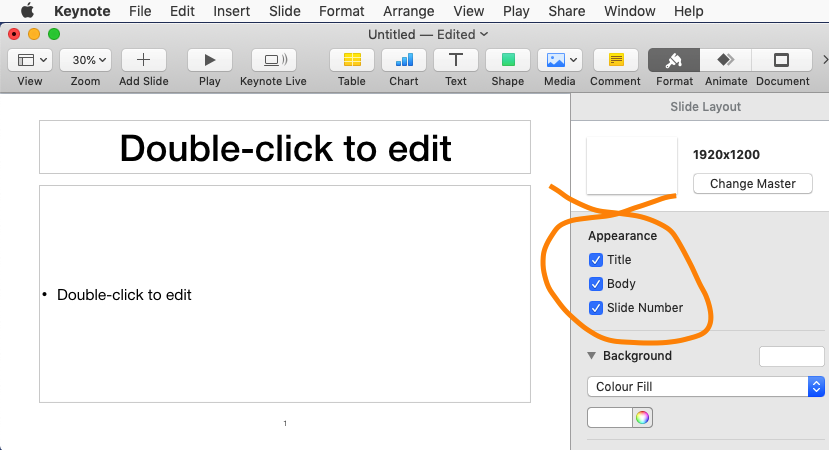The image size is (829, 450).
Task: Click the Background preview swatch
Action: pos(791,356)
